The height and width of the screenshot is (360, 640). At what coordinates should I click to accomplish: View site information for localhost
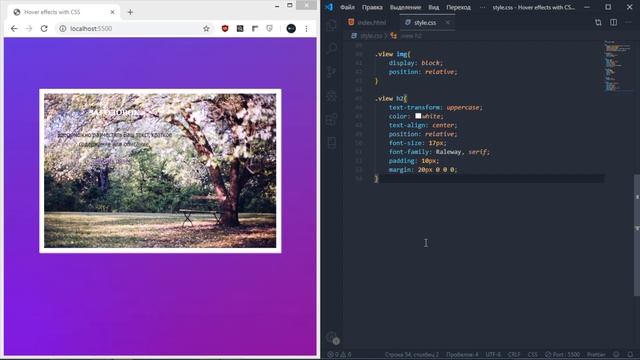click(63, 29)
